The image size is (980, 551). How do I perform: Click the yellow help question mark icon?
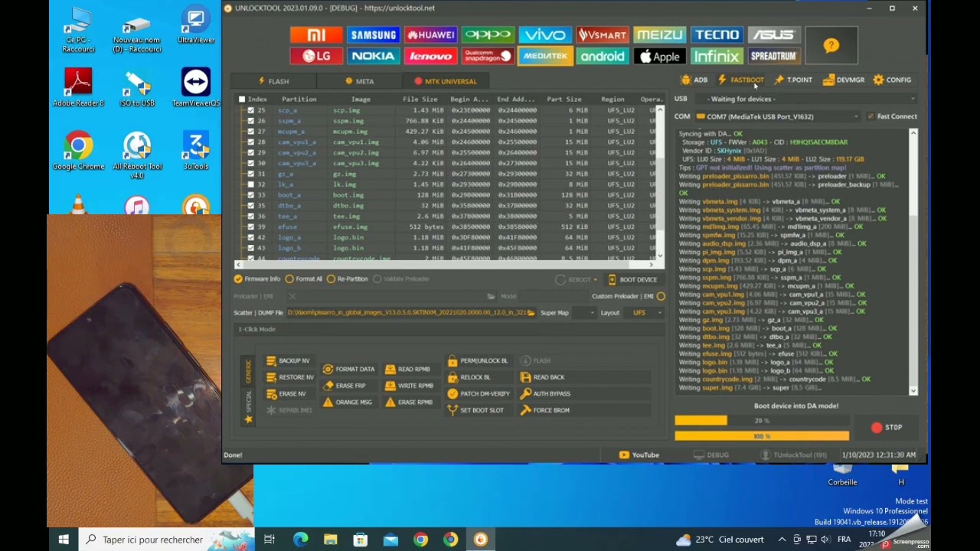coord(831,46)
